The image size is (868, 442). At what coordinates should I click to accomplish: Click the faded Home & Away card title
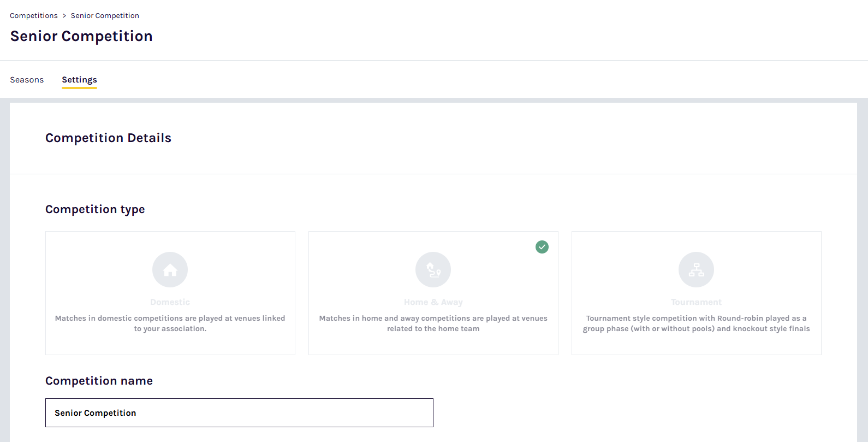pos(433,302)
